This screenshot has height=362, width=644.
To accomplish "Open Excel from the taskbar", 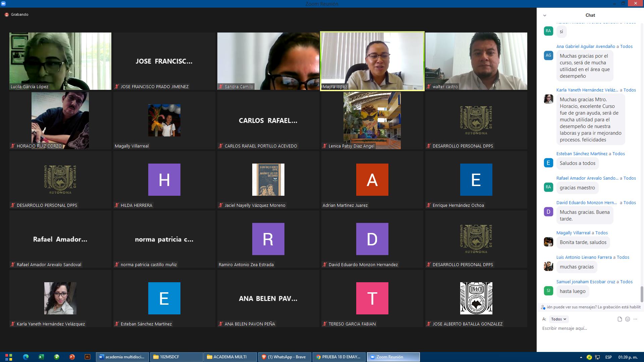I will click(41, 357).
